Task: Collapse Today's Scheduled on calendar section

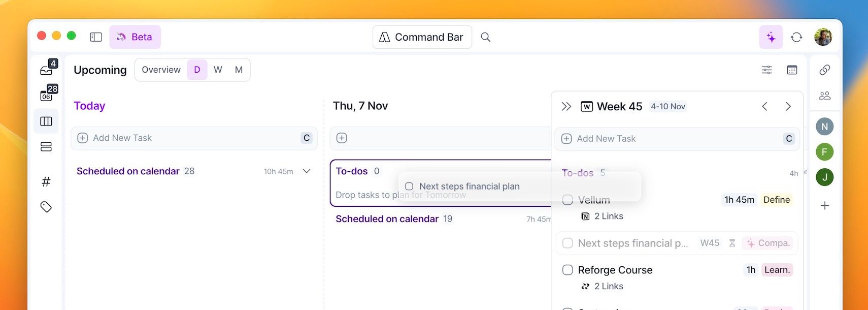Action: (x=307, y=171)
